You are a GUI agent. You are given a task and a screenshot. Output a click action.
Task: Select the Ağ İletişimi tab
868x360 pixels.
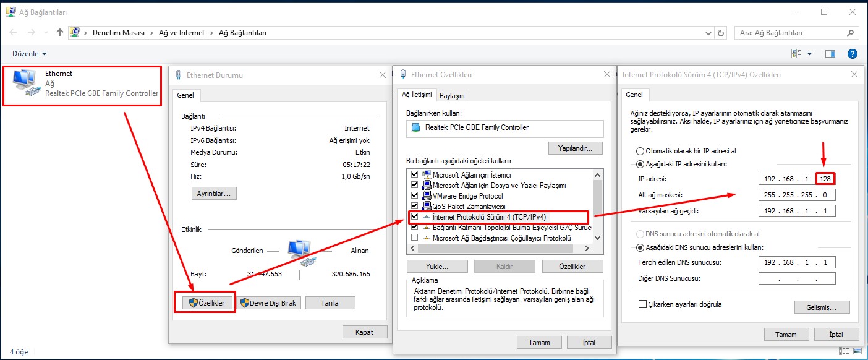tap(417, 95)
